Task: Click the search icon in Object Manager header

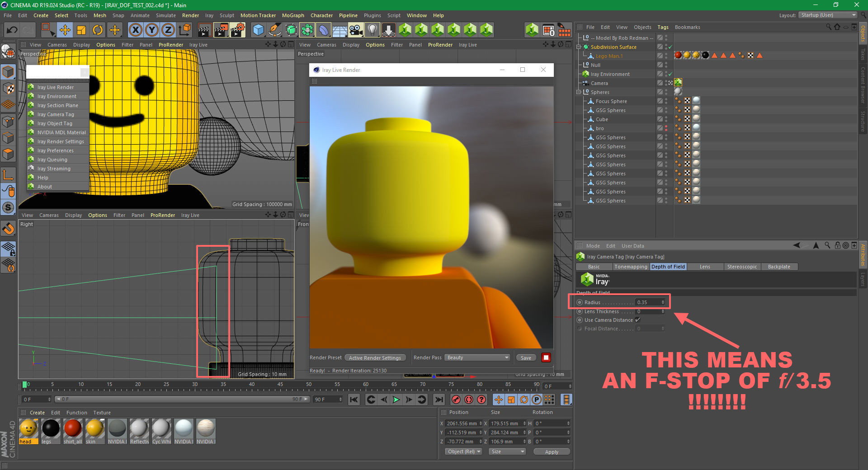Action: point(829,27)
